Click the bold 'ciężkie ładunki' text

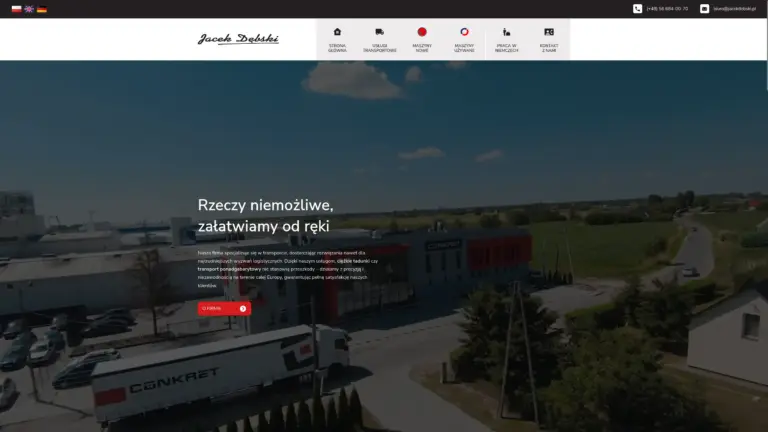(x=353, y=261)
